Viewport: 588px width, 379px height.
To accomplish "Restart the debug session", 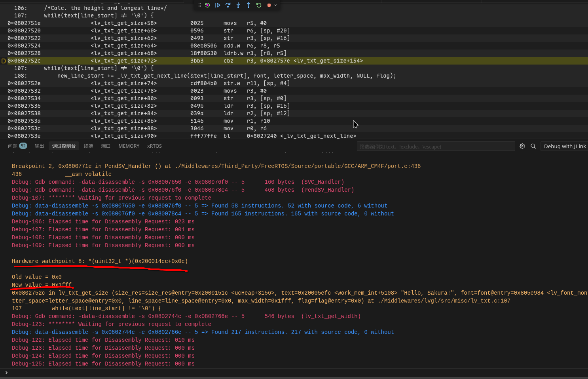I will tap(259, 5).
